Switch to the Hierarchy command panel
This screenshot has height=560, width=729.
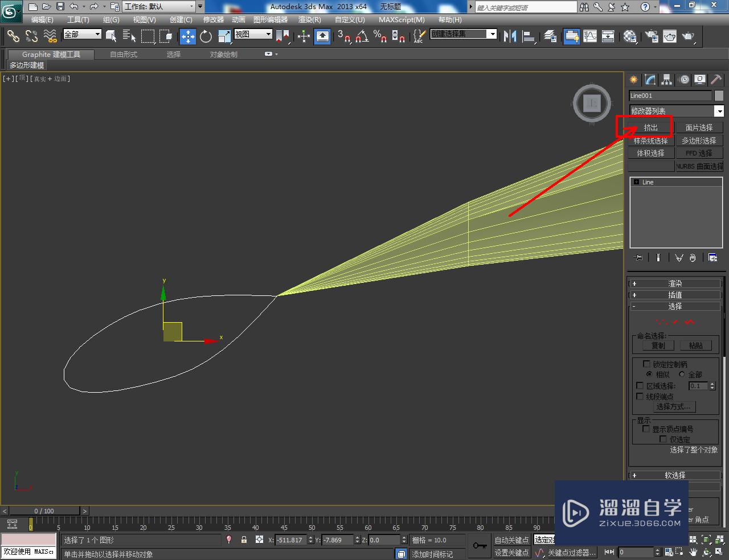pyautogui.click(x=666, y=80)
